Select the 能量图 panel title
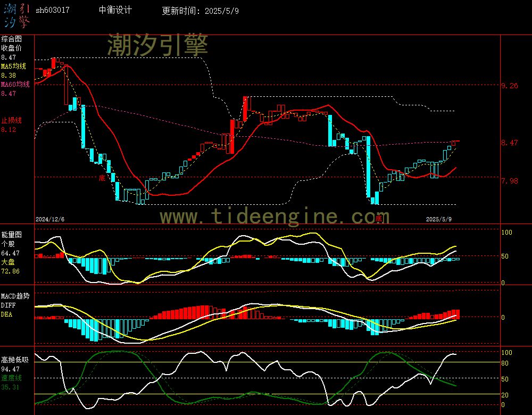The width and height of the screenshot is (532, 415). point(12,235)
